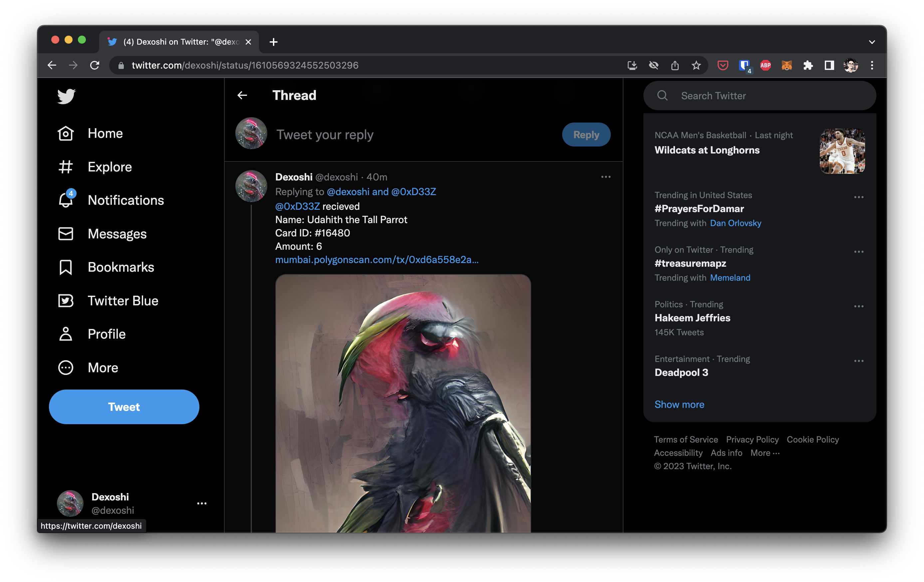This screenshot has height=582, width=924.
Task: Click the crossed-out eye icon in address bar
Action: pos(653,65)
